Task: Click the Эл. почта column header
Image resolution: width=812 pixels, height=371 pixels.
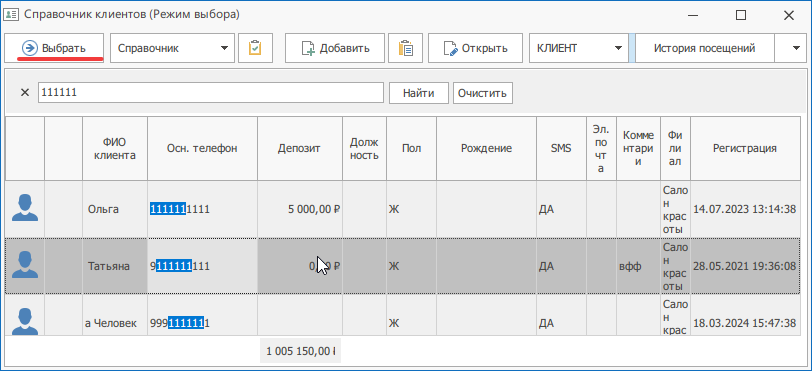Action: 601,148
